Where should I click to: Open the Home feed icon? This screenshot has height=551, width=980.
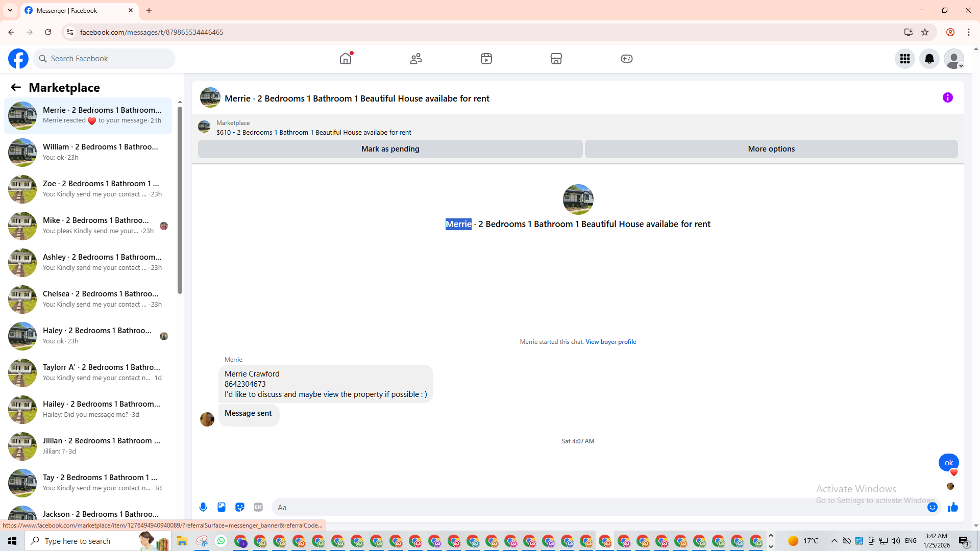[x=346, y=59]
